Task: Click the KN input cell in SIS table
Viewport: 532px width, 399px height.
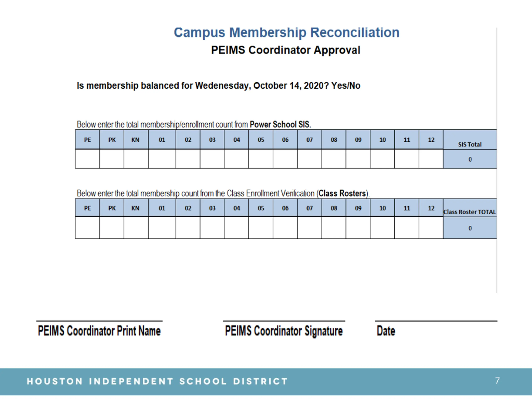Action: point(136,159)
